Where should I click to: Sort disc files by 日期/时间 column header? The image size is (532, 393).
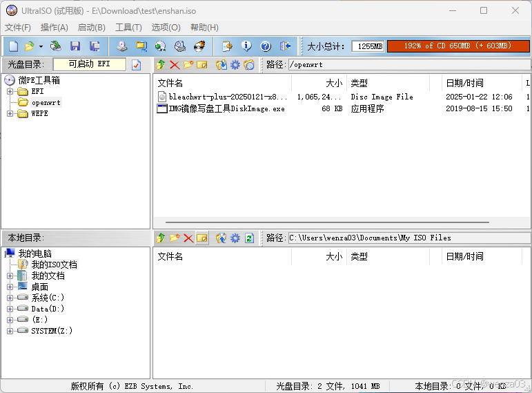tap(482, 83)
